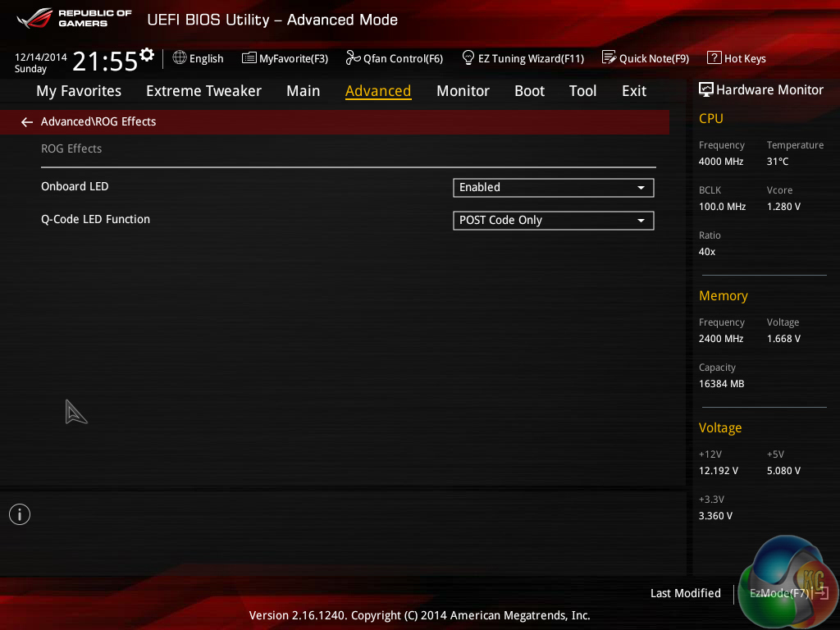Screen dimensions: 840x630
Task: Open Quick Note(F9) label
Action: point(654,58)
